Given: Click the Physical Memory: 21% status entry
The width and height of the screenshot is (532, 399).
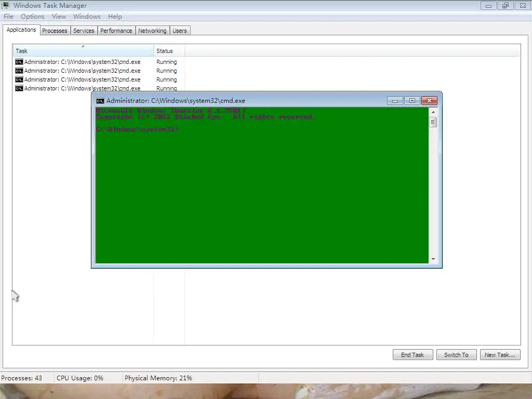Looking at the screenshot, I should [x=158, y=378].
